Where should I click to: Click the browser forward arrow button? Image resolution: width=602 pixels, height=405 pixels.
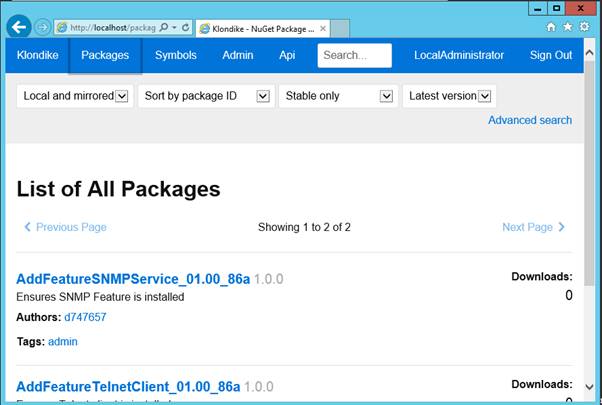pyautogui.click(x=42, y=28)
